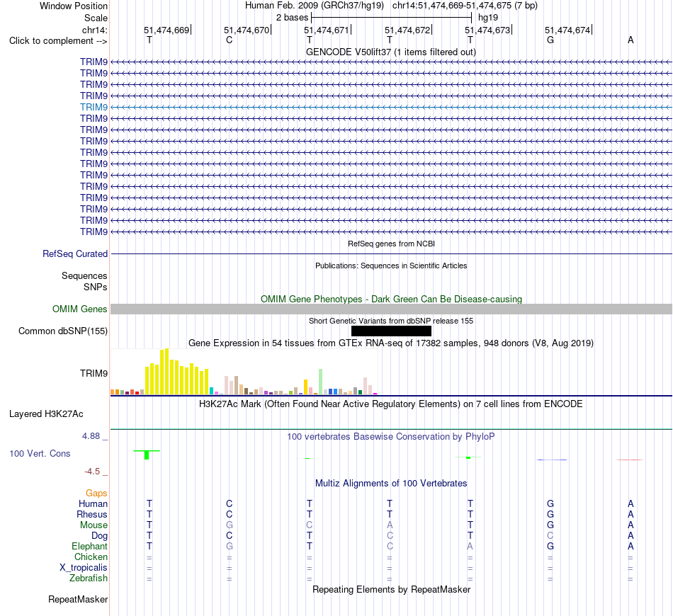Click the C base in the Elephant row

(390, 546)
